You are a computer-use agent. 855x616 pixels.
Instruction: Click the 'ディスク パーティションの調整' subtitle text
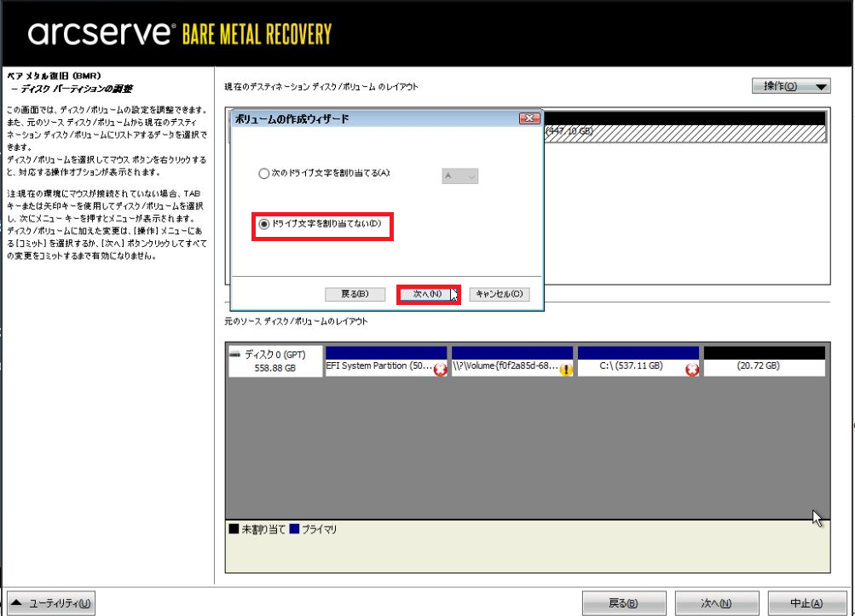click(x=77, y=89)
